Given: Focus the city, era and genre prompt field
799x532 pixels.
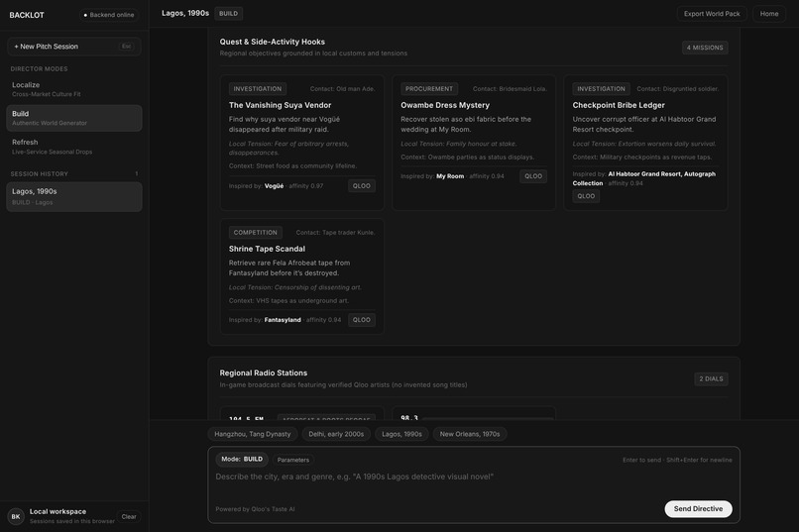Looking at the screenshot, I should point(474,483).
